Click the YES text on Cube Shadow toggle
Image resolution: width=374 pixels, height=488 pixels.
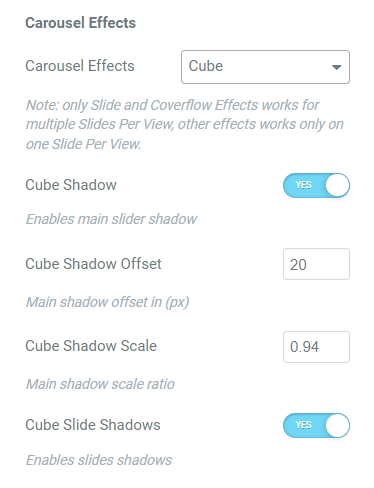(303, 185)
